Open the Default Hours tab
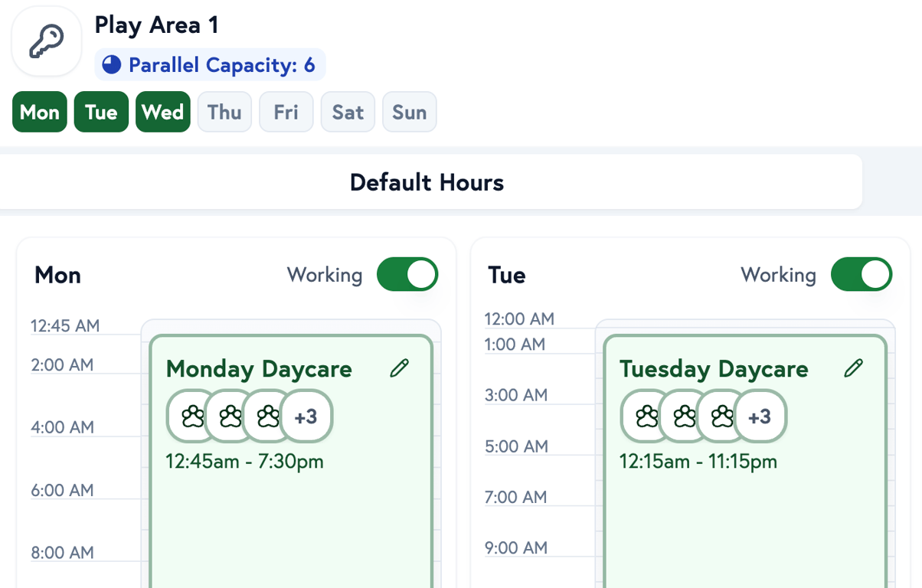Image resolution: width=922 pixels, height=588 pixels. click(x=427, y=182)
